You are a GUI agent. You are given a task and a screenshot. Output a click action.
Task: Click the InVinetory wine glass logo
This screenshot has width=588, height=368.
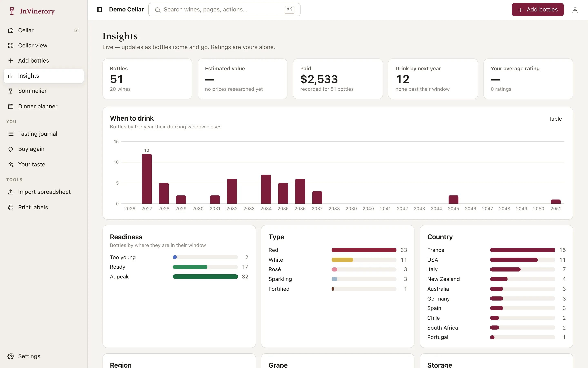point(12,11)
